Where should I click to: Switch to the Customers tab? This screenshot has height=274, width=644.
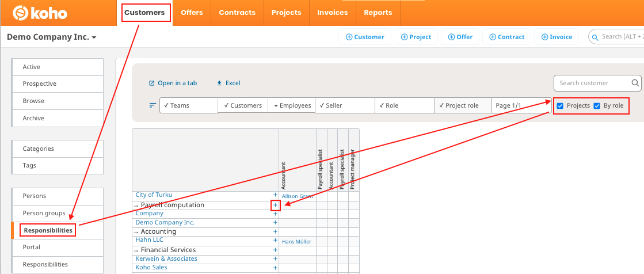click(144, 13)
